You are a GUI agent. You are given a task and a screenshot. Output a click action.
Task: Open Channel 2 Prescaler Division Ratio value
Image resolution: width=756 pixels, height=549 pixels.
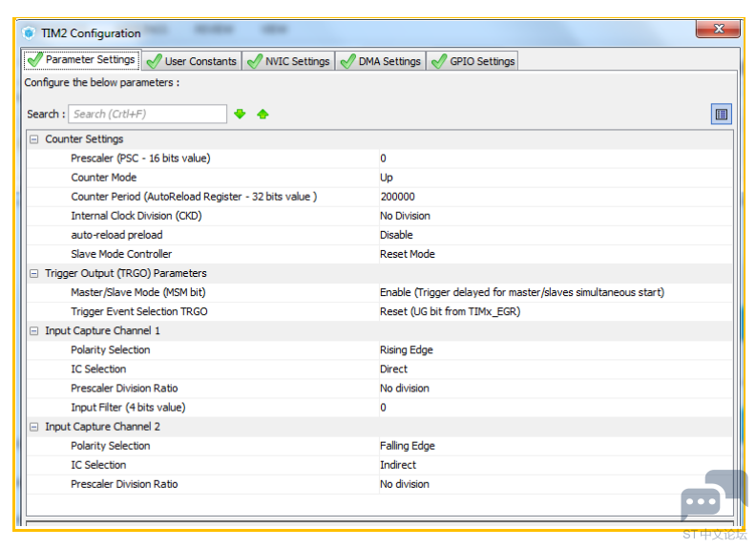556,484
